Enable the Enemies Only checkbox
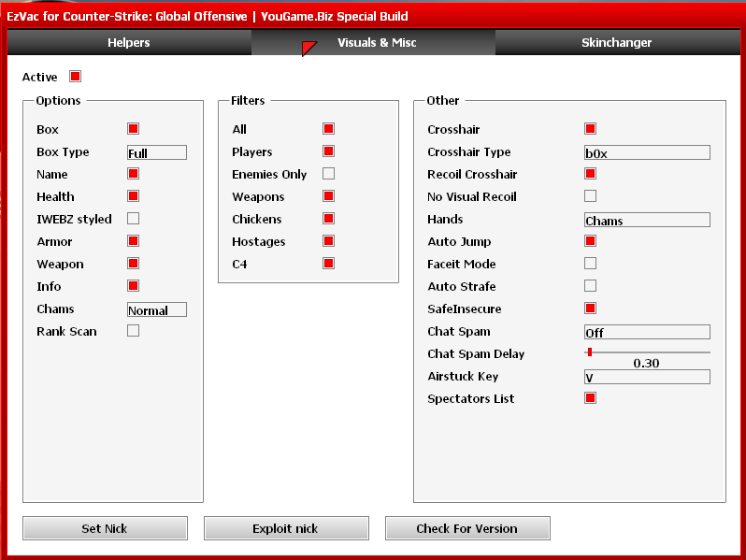Viewport: 746px width, 560px height. coord(328,174)
